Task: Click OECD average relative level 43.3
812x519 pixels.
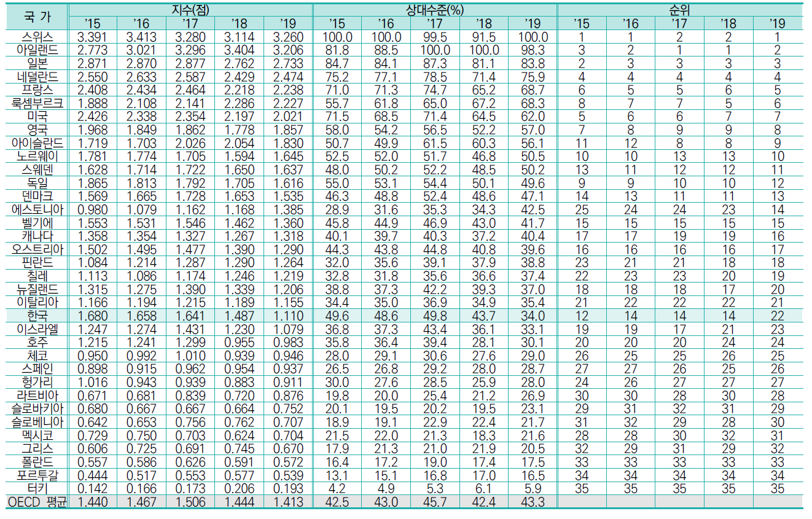Action: [532, 502]
